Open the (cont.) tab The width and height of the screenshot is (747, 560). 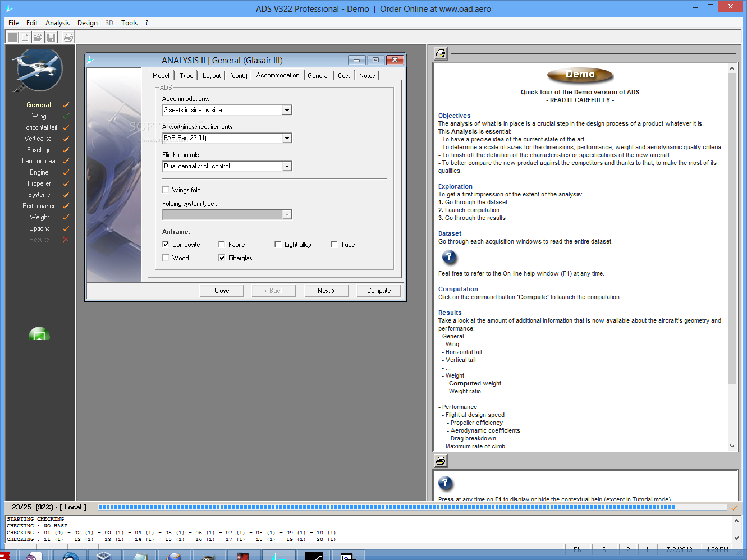pos(239,76)
